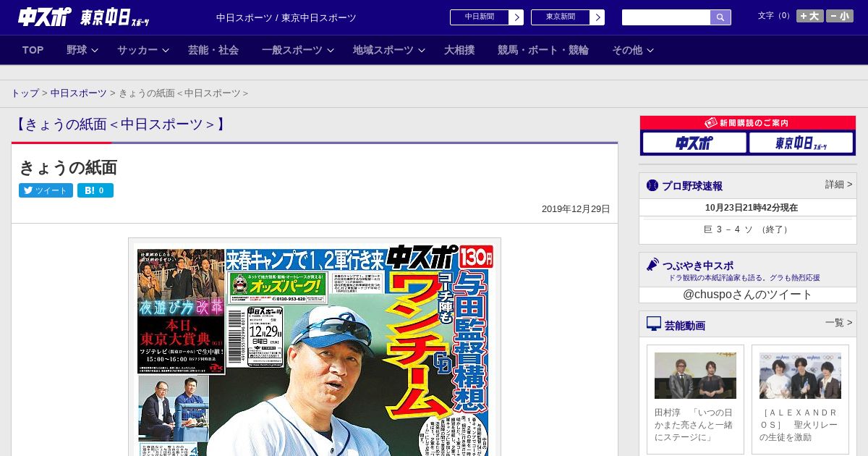Increase text size with 大 button
Viewport: 868px width, 456px height.
pos(810,16)
